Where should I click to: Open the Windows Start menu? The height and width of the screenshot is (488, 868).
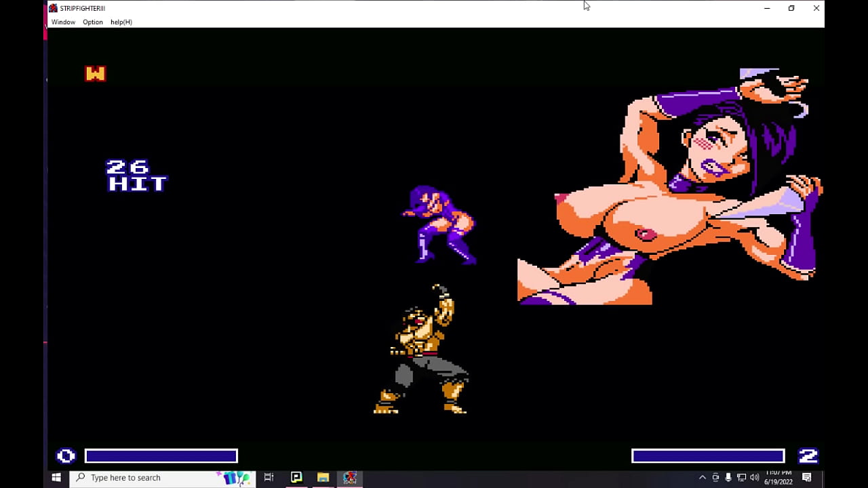[x=56, y=478]
